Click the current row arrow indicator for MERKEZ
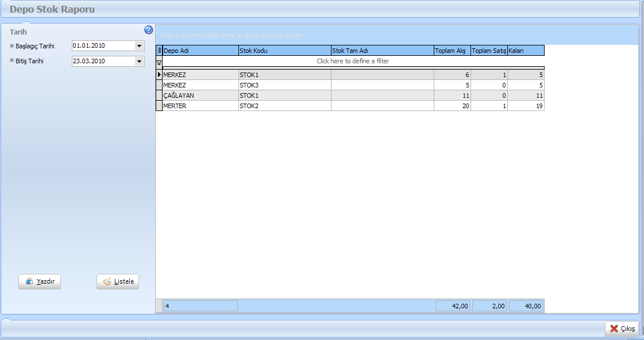The image size is (644, 340). [159, 75]
